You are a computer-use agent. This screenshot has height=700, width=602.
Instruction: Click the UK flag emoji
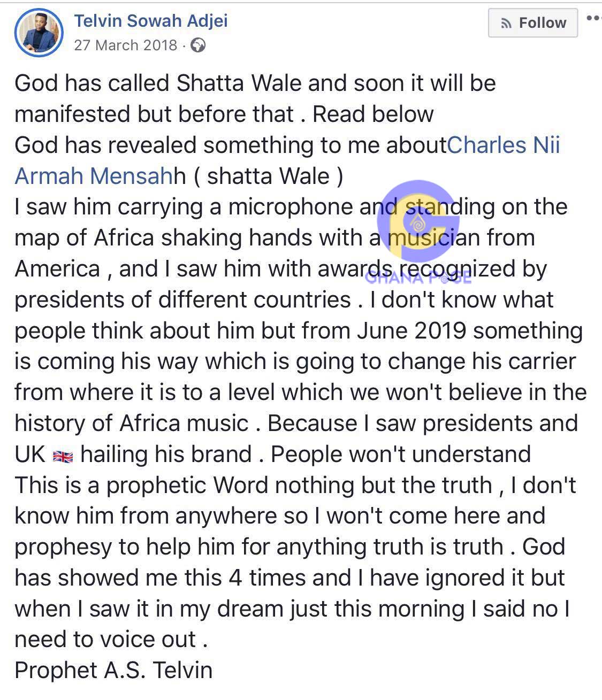click(63, 456)
